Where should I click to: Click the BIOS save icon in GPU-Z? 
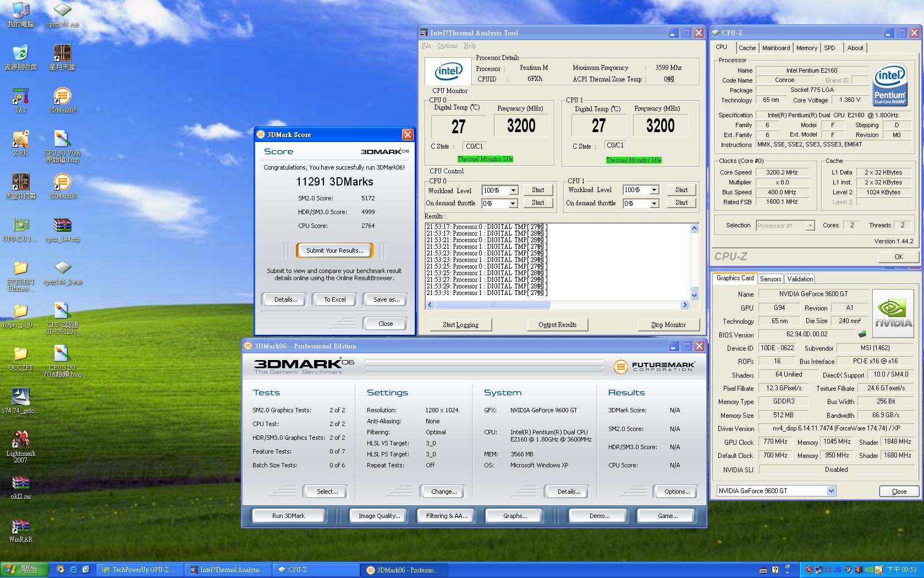(862, 334)
